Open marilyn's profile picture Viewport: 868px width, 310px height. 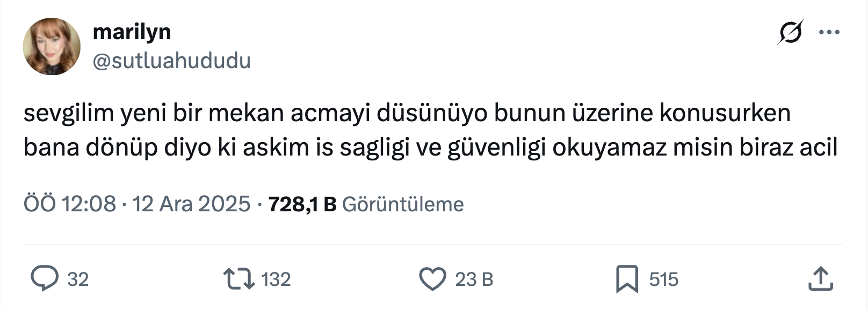click(52, 47)
